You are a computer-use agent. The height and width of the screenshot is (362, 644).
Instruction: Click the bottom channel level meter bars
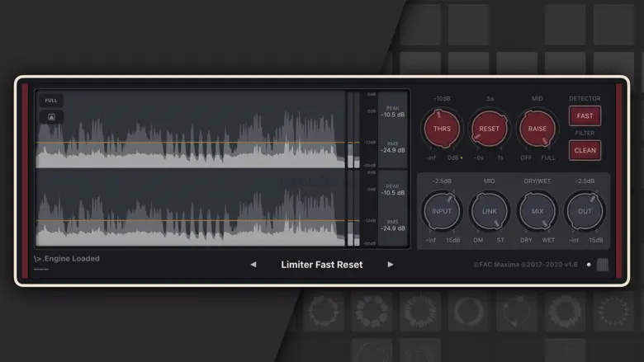point(353,209)
